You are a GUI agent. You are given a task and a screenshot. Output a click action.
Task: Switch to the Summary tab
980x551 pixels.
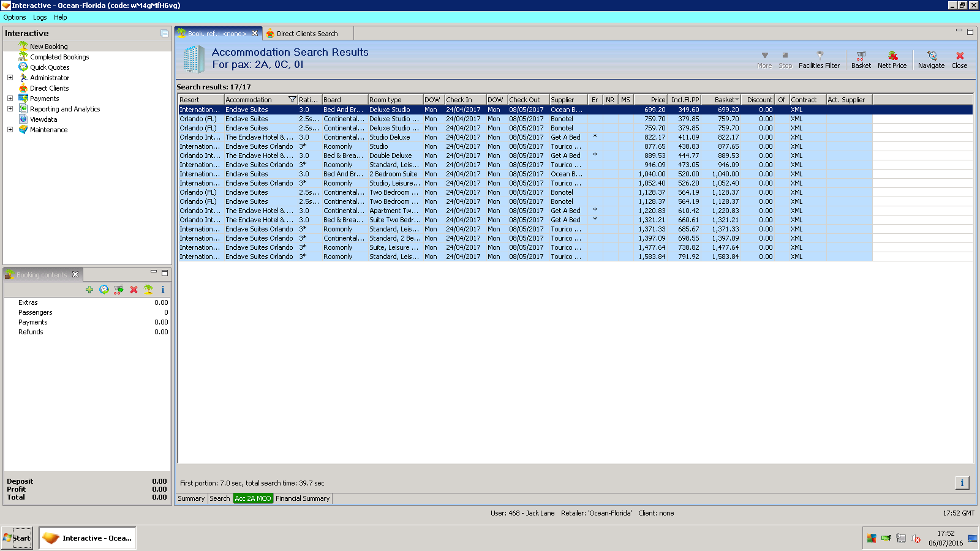coord(191,498)
